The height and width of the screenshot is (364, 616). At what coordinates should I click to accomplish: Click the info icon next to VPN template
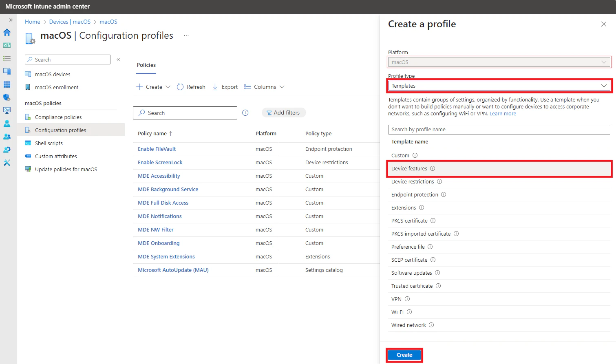click(407, 299)
